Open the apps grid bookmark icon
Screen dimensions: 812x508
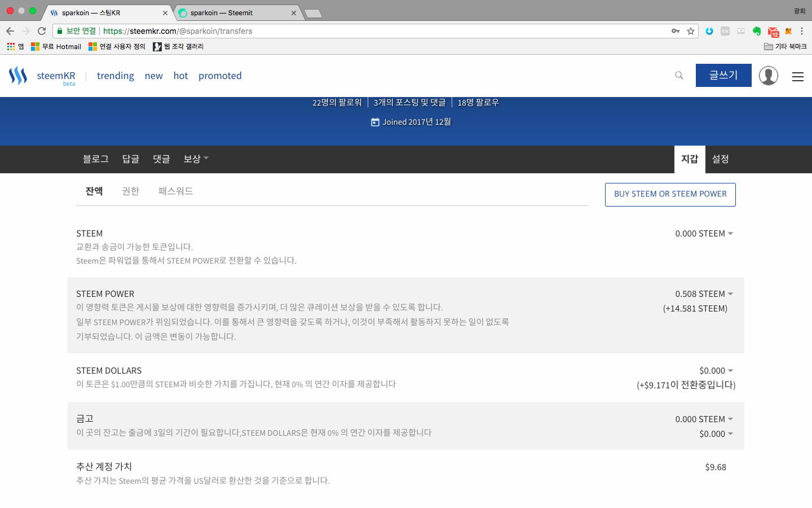(11, 46)
